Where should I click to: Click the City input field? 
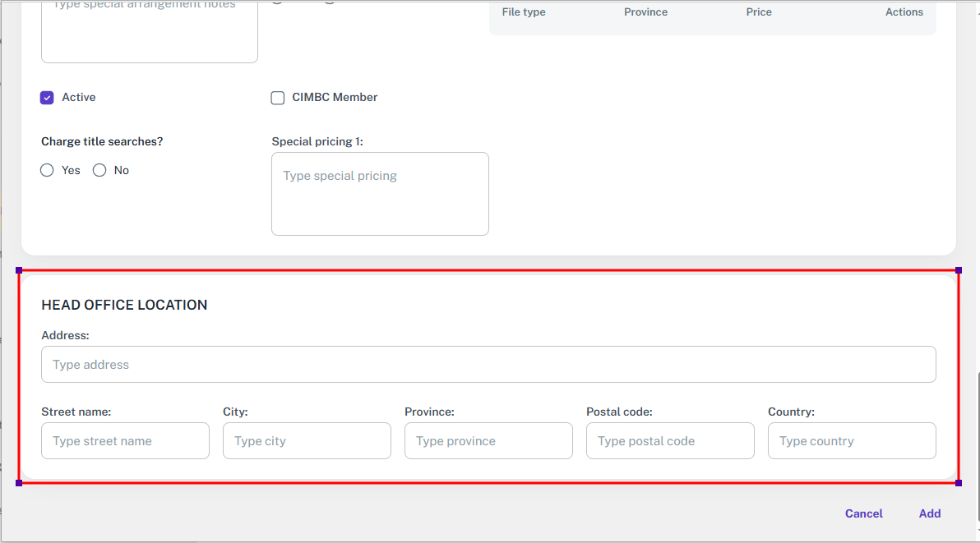pos(307,441)
